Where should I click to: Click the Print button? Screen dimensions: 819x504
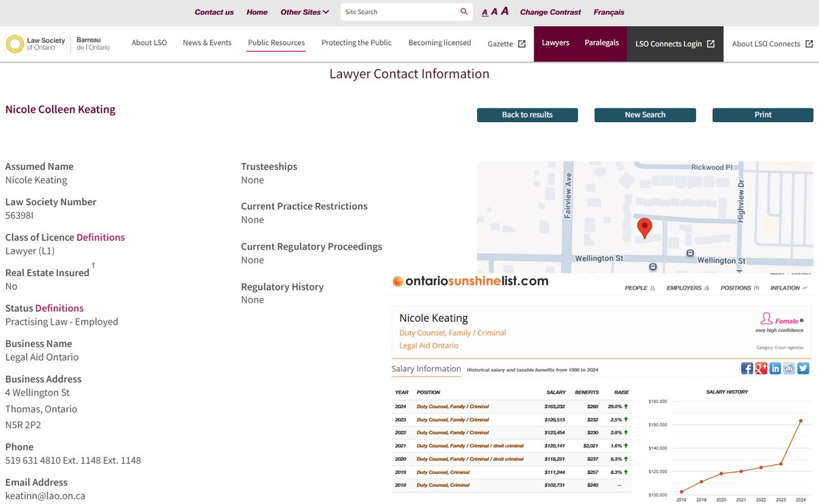[x=763, y=115]
